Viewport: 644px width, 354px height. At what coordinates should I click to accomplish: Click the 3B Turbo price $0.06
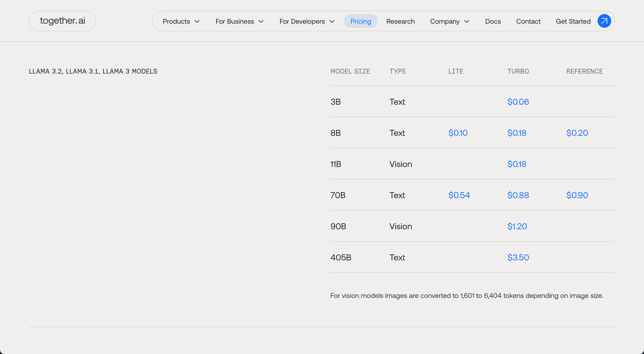518,102
